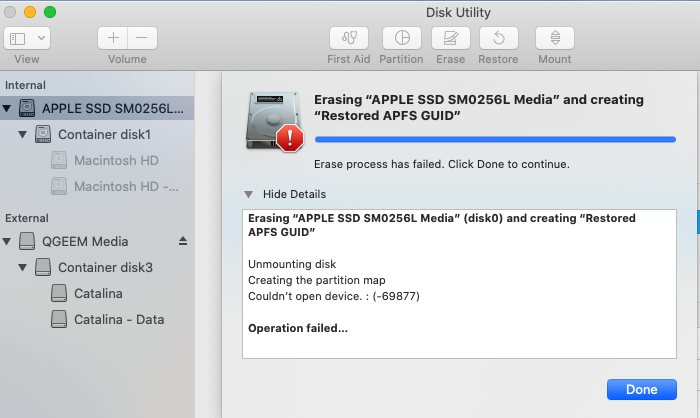The height and width of the screenshot is (418, 700).
Task: Click the Disk Utility window title
Action: pos(458,13)
